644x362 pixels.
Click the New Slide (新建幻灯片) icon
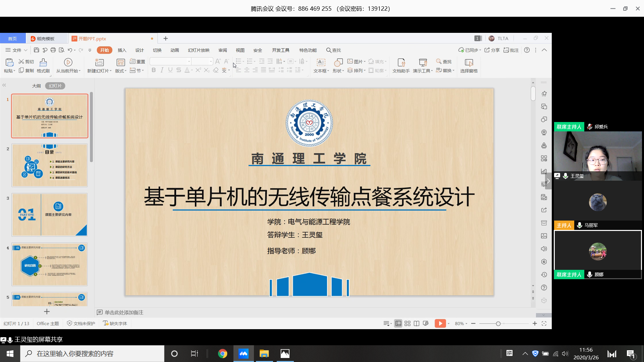[x=99, y=63]
